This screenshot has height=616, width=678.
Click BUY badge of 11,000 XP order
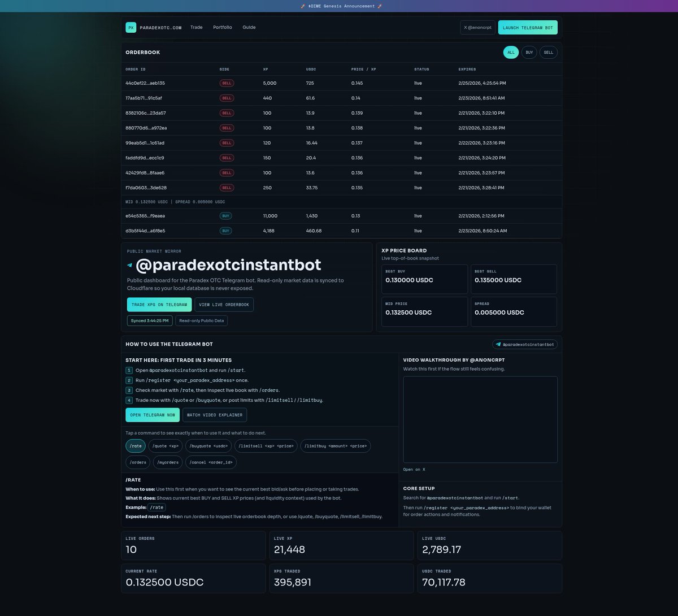[x=225, y=216]
